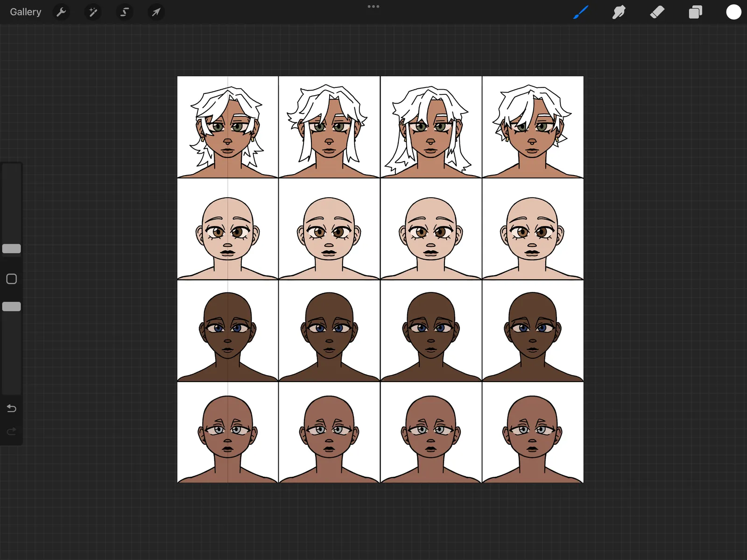Image resolution: width=747 pixels, height=560 pixels.
Task: Click the brush size slider handle
Action: (12, 248)
